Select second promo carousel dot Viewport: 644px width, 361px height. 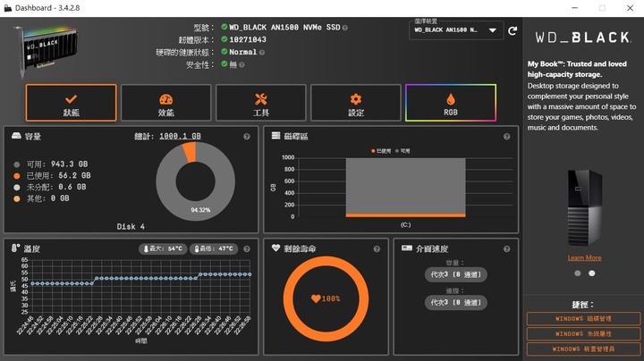tap(591, 273)
